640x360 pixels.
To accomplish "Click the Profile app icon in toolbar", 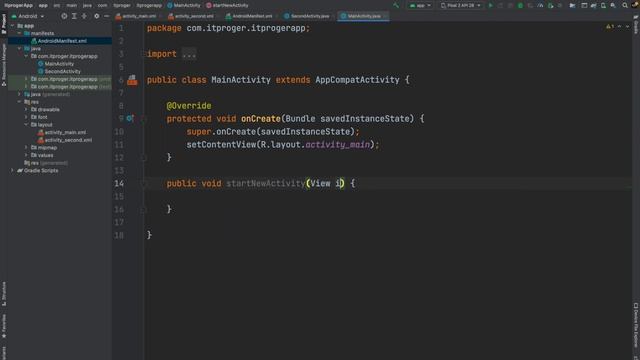I will [x=540, y=5].
